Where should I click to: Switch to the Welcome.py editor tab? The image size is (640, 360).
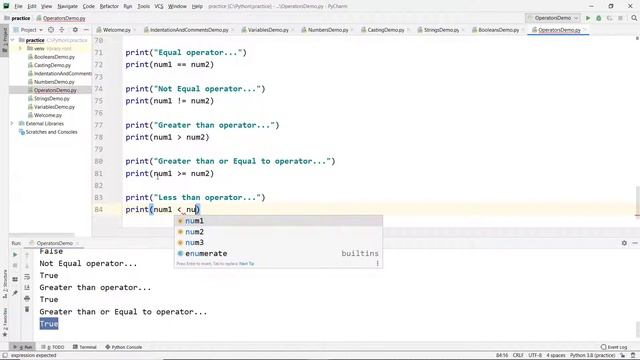(116, 30)
